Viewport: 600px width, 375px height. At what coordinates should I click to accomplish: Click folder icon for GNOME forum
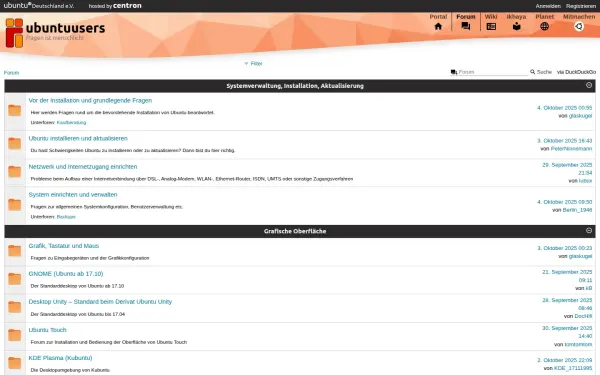[x=15, y=279]
